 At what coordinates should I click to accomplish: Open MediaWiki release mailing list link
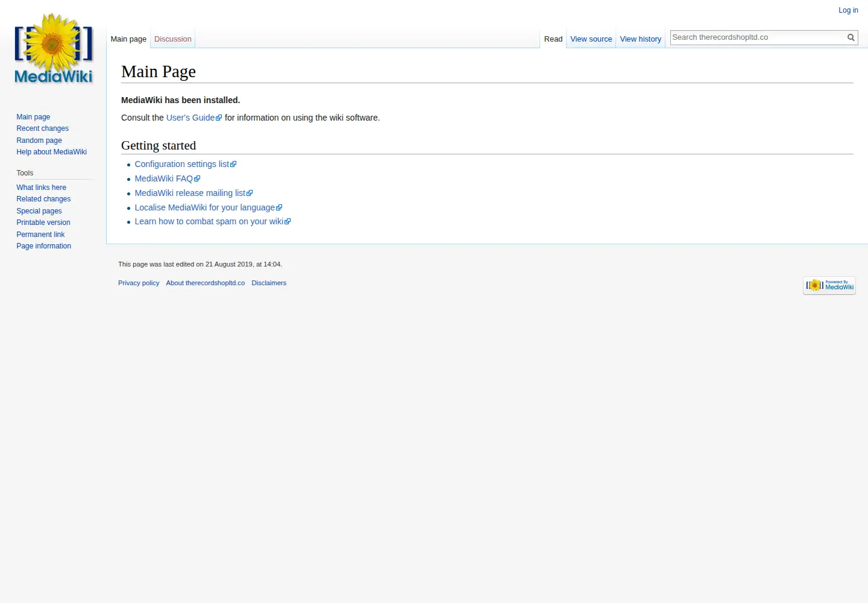193,193
